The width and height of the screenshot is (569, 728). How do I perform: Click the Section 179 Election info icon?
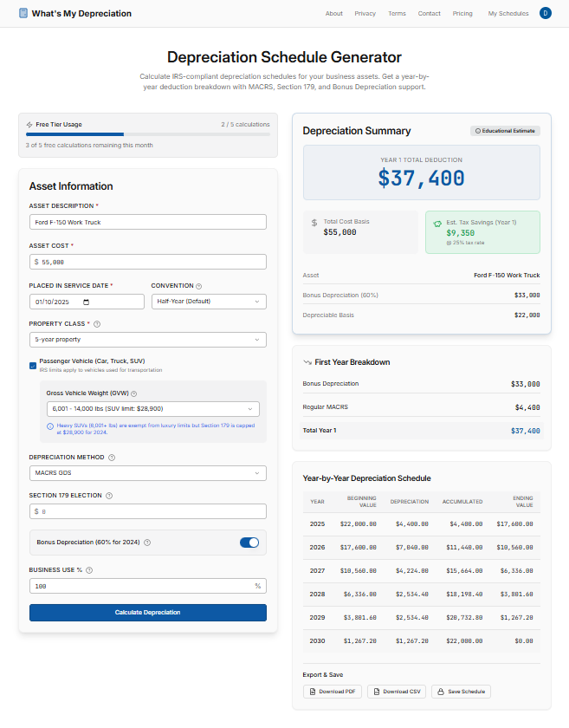109,497
